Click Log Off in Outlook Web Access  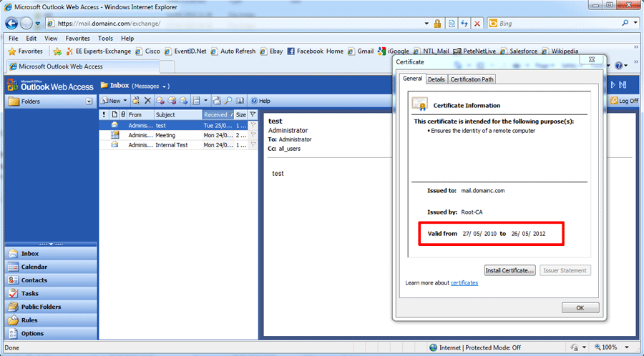624,101
